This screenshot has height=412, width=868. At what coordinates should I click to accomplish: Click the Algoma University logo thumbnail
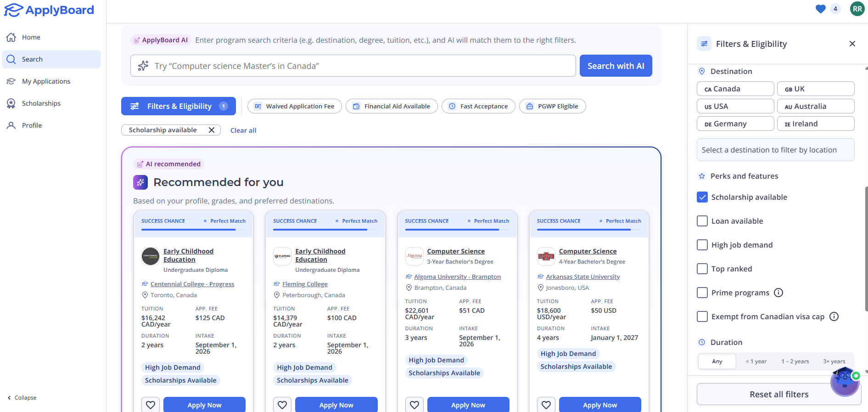(x=414, y=256)
